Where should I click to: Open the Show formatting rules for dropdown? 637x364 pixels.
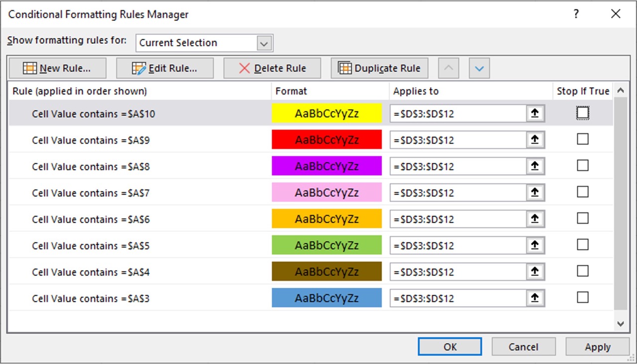(264, 43)
